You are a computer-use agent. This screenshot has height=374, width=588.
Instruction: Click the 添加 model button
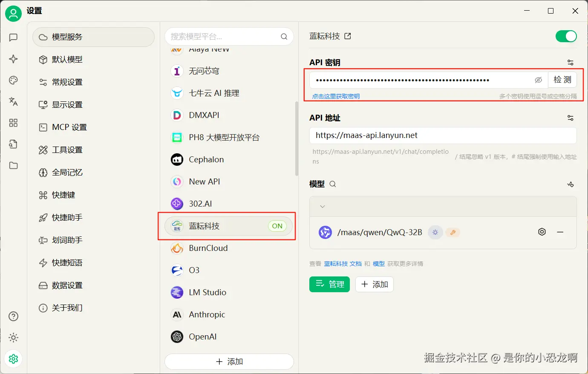coord(375,284)
